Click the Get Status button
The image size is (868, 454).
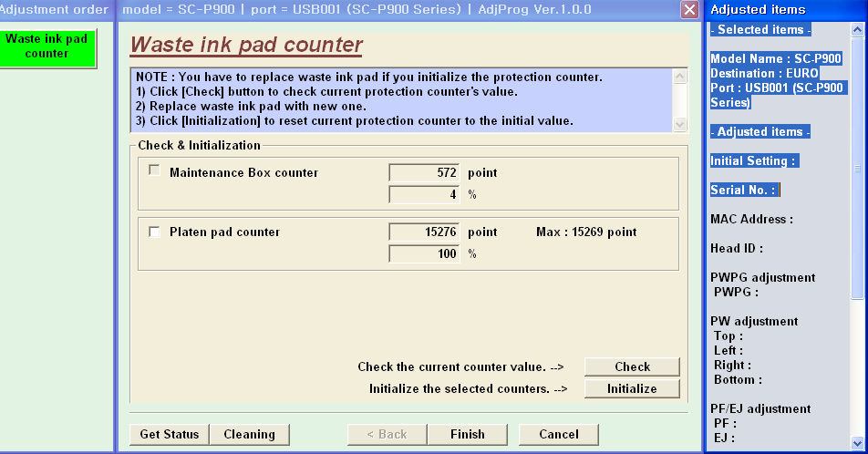(170, 434)
